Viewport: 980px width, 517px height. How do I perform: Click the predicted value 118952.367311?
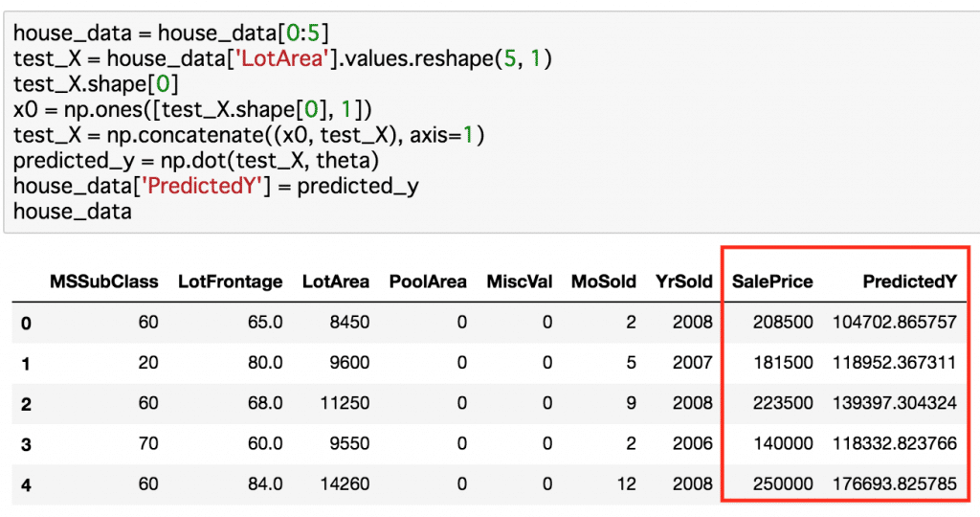pyautogui.click(x=895, y=363)
